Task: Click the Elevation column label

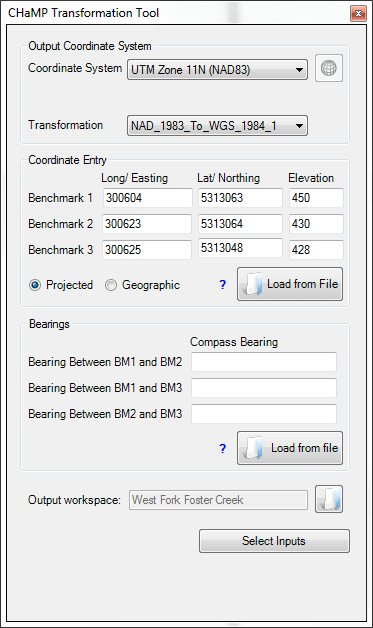Action: pyautogui.click(x=311, y=178)
